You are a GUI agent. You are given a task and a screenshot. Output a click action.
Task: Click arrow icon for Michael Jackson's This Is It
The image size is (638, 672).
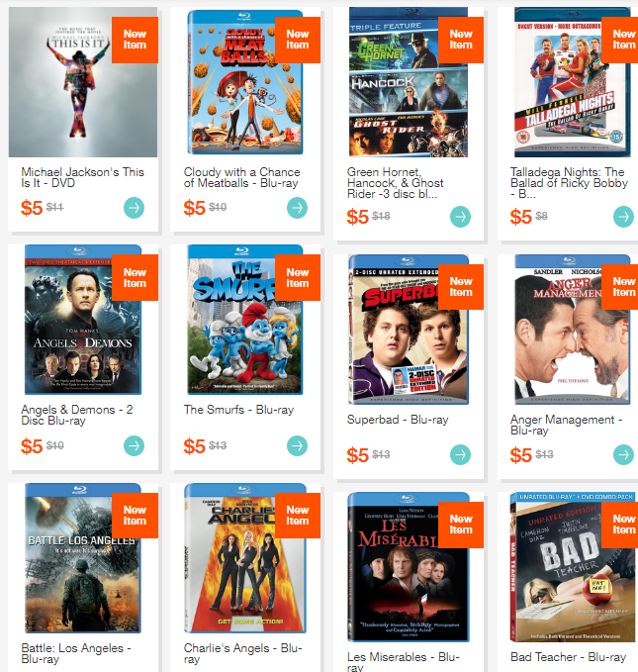(135, 208)
